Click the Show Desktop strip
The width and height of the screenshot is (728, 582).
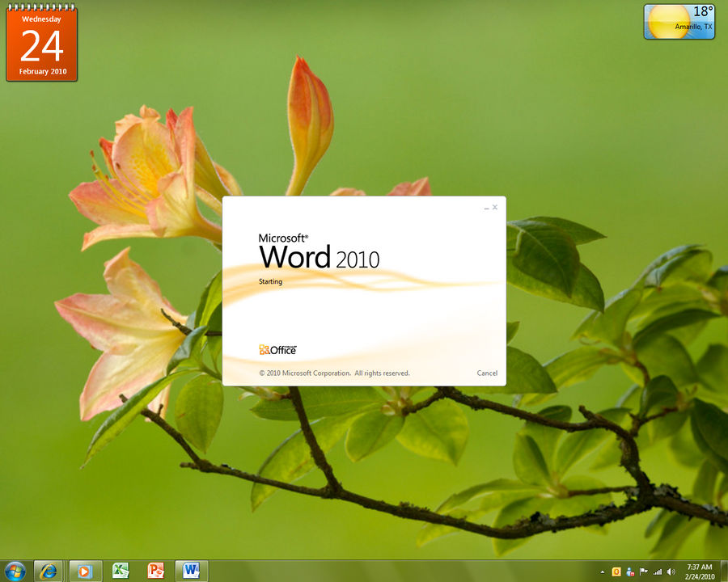pos(724,571)
